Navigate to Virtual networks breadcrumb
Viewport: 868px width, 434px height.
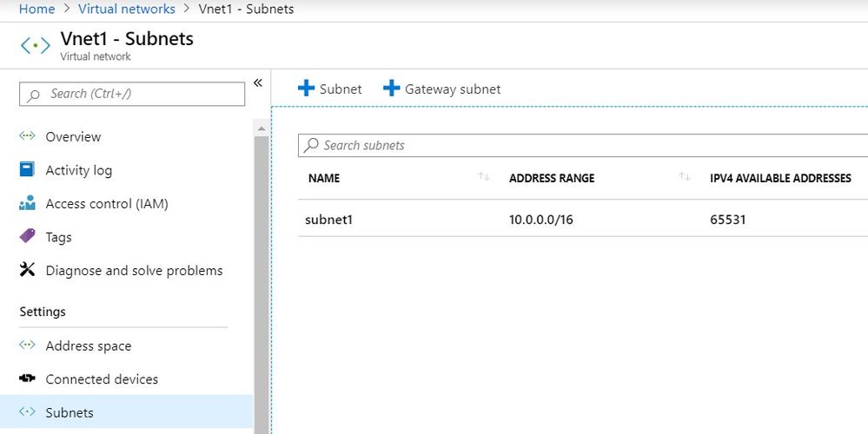click(x=126, y=9)
